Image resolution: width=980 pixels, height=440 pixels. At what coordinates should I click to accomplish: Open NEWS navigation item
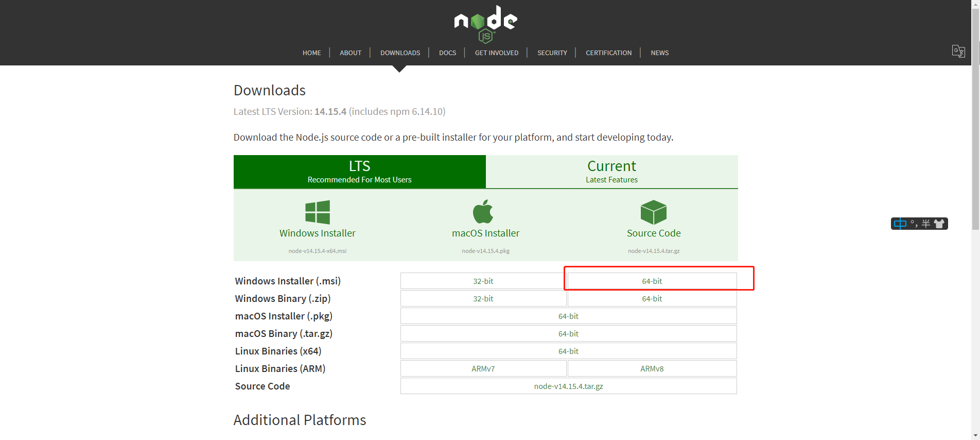coord(660,53)
